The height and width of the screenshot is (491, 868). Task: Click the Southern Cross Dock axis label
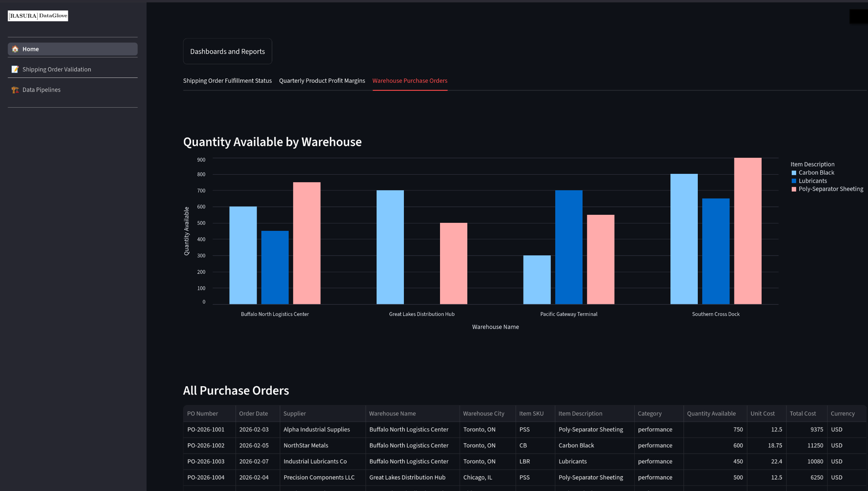point(715,314)
